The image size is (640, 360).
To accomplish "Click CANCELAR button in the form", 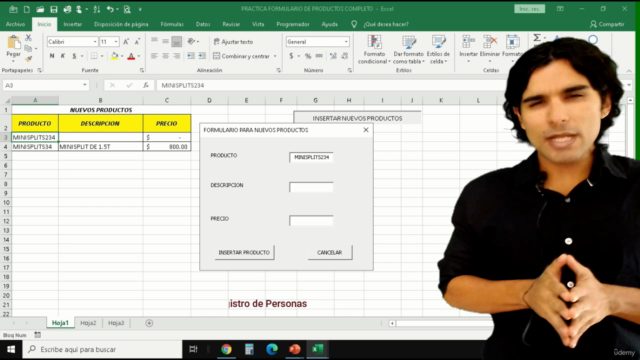I will [x=329, y=252].
